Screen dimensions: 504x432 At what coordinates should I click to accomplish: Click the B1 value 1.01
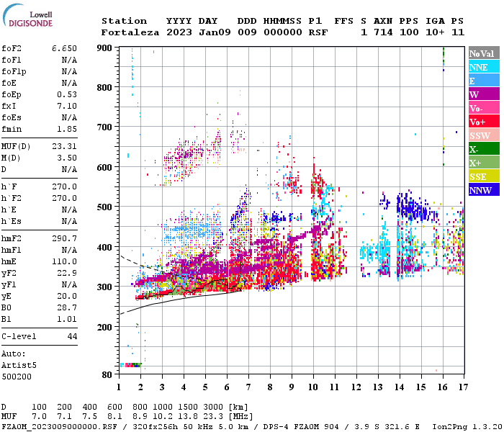(67, 319)
